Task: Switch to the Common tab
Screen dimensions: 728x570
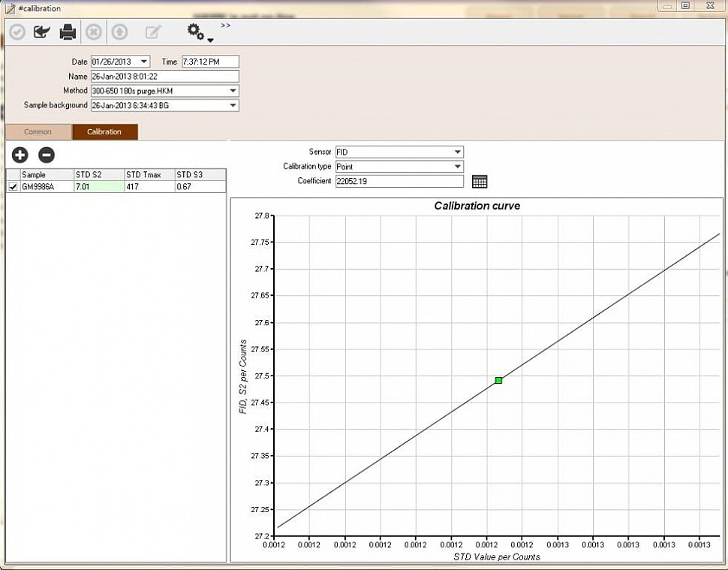Action: (38, 132)
